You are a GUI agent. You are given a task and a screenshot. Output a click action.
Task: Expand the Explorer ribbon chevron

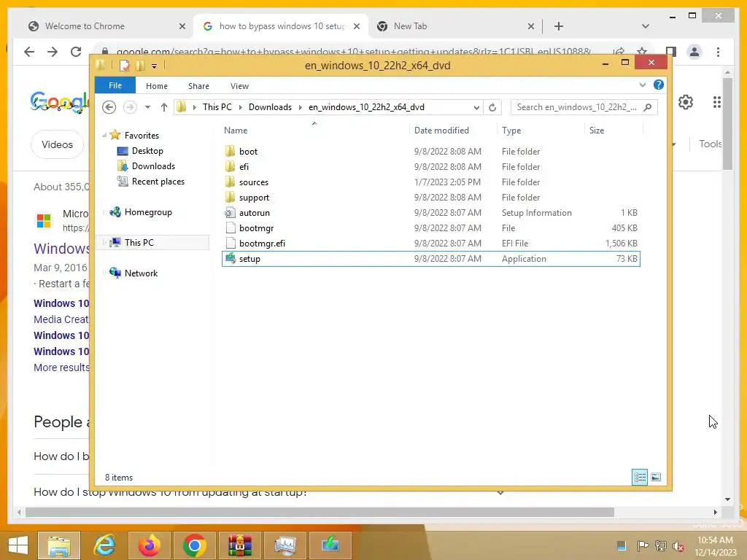point(643,85)
